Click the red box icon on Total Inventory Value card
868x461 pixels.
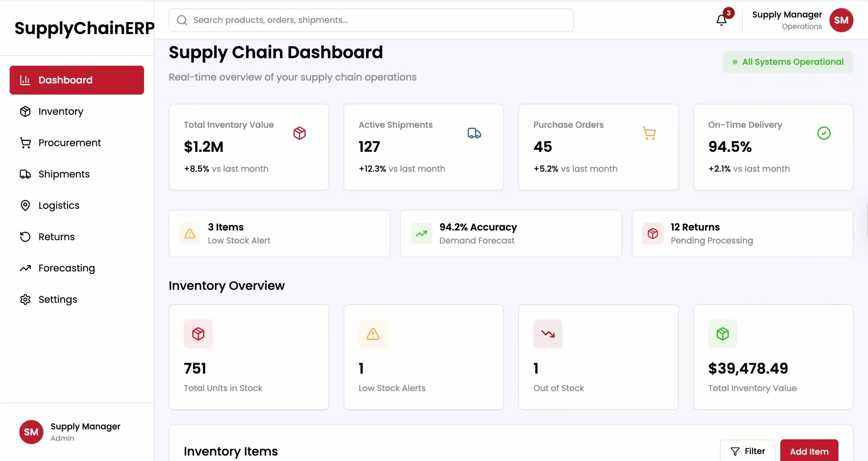pos(299,133)
